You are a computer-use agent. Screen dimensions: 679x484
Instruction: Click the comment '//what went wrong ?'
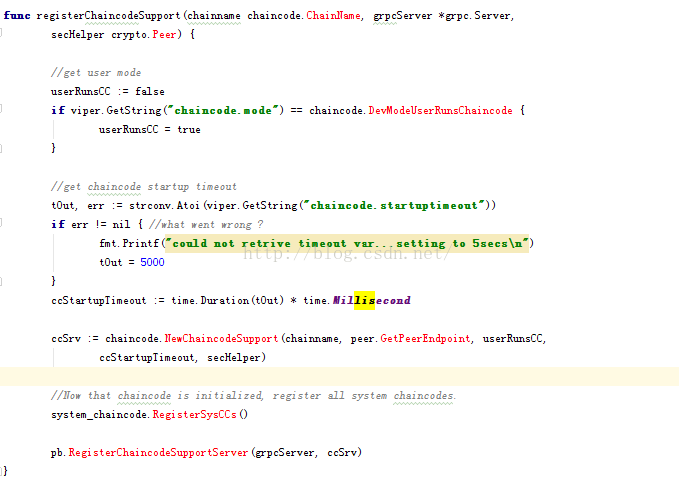point(206,225)
